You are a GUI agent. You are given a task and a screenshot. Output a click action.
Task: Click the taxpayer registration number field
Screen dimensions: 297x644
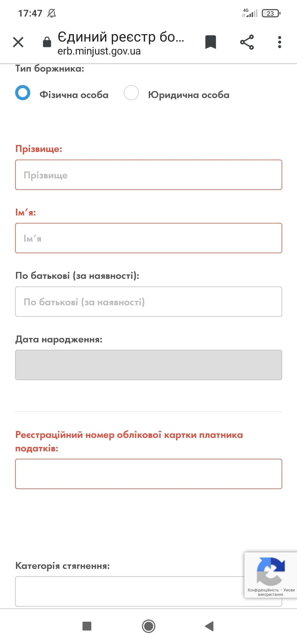(x=148, y=474)
